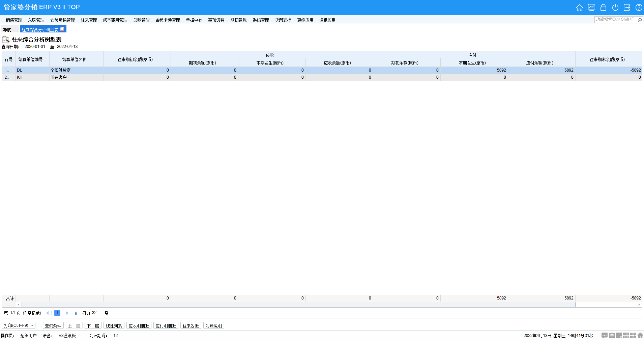This screenshot has height=340, width=644.
Task: Open the 仓储运输管理 menu
Action: [x=62, y=20]
